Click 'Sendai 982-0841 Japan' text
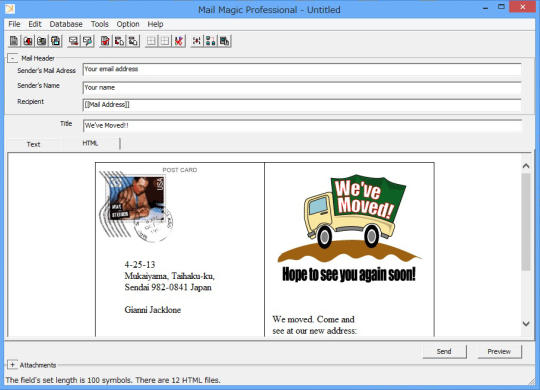This screenshot has height=390, width=540. point(168,287)
